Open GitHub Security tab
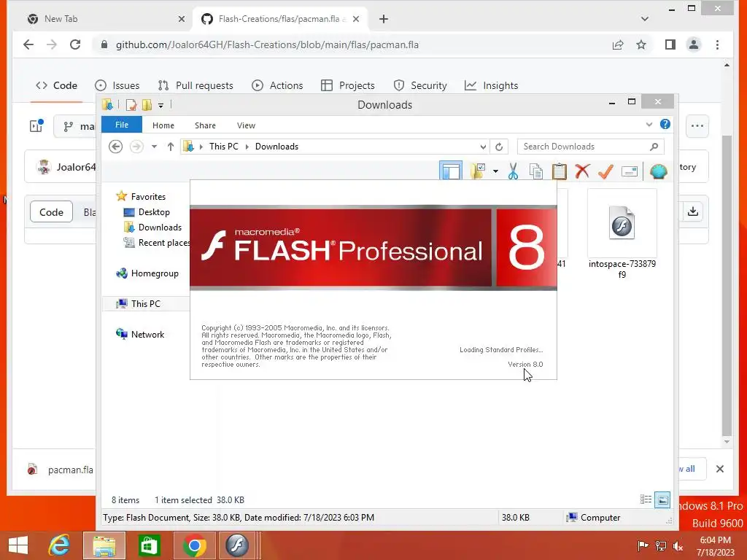747x560 pixels. tap(420, 85)
